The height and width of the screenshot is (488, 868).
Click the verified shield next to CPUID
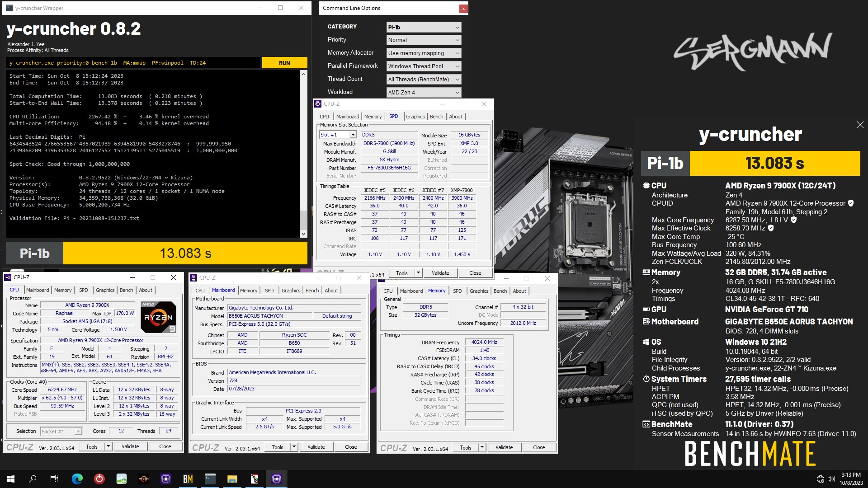click(851, 203)
